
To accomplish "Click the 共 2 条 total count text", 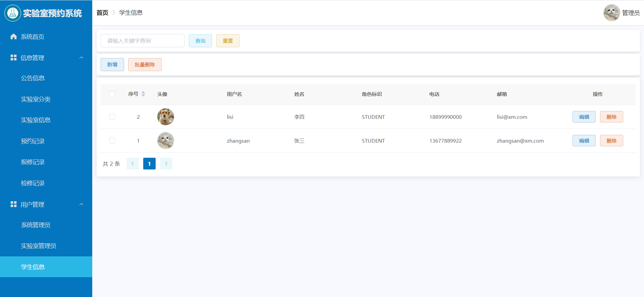I will [x=111, y=164].
